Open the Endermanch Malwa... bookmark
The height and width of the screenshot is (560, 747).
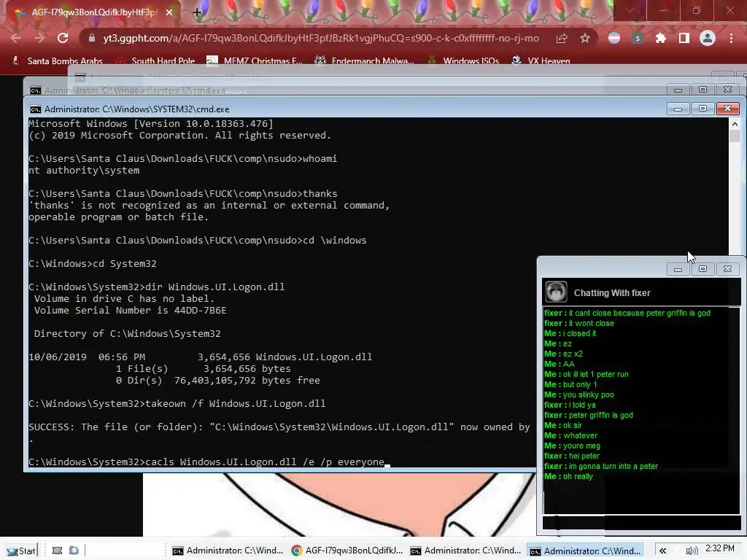(x=365, y=61)
